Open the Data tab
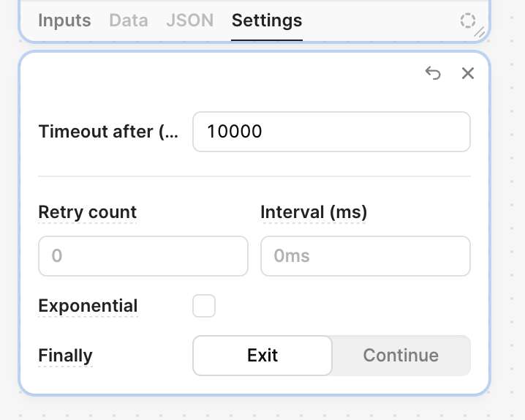The height and width of the screenshot is (420, 525). click(x=129, y=20)
